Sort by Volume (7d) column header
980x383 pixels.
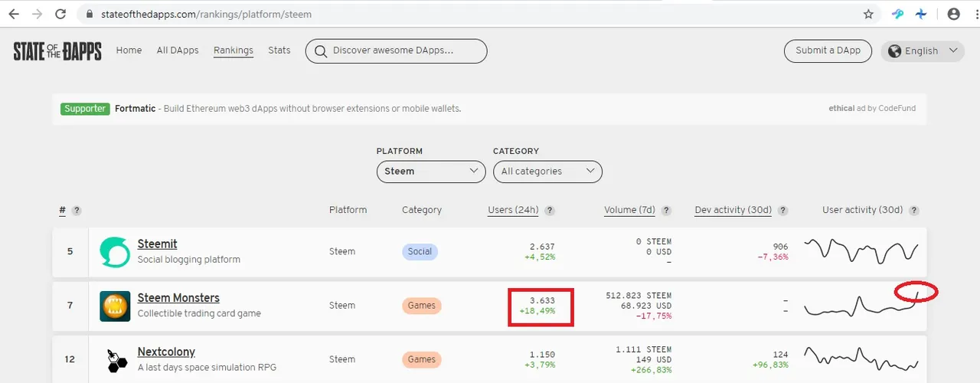(630, 210)
